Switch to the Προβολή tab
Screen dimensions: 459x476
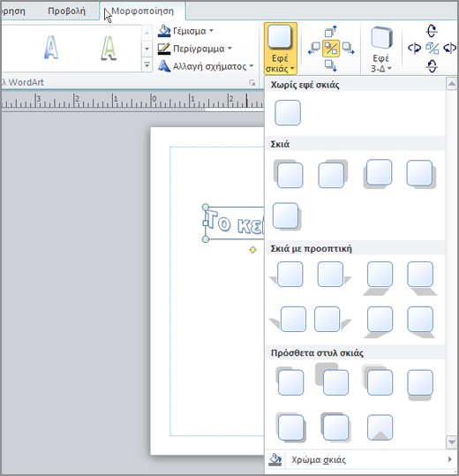(x=67, y=11)
